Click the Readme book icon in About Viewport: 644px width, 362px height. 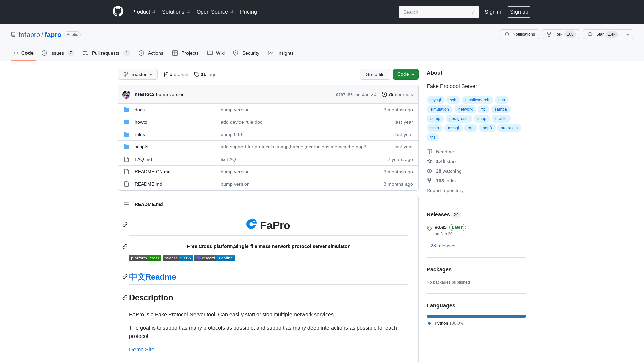[x=429, y=152]
